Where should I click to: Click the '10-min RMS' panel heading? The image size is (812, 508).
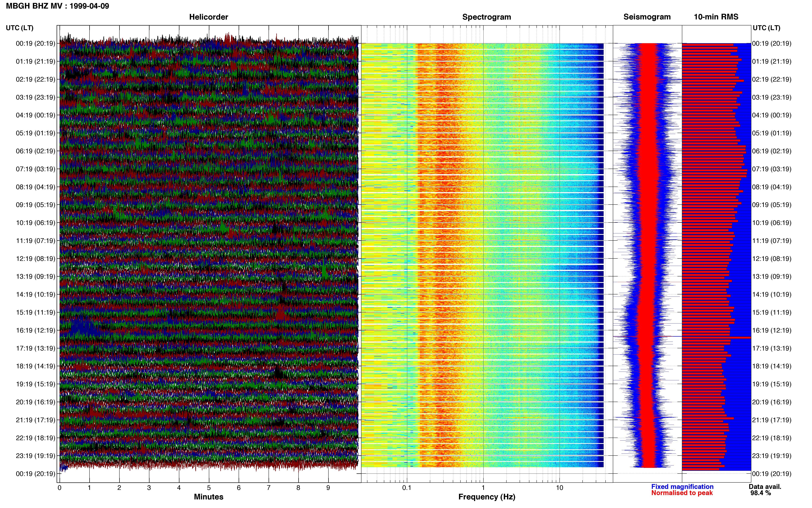pos(716,17)
